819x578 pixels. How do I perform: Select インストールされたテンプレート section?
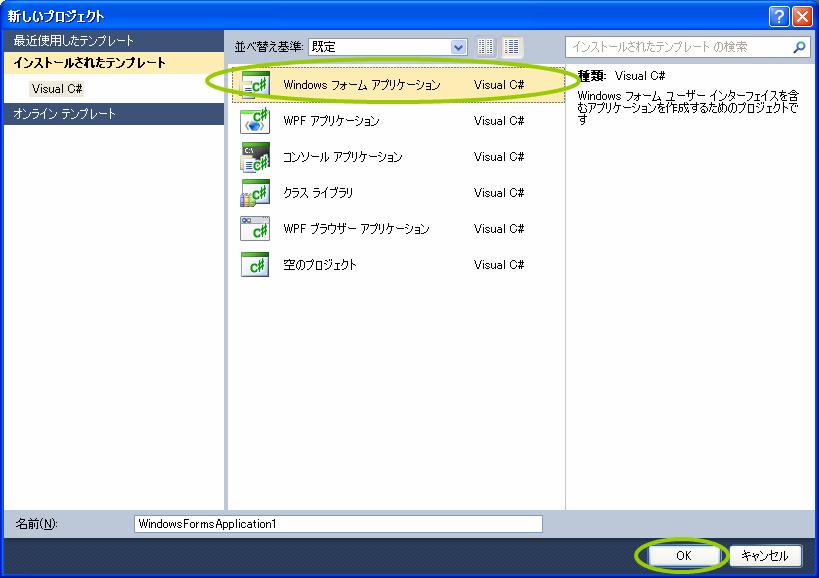click(114, 63)
